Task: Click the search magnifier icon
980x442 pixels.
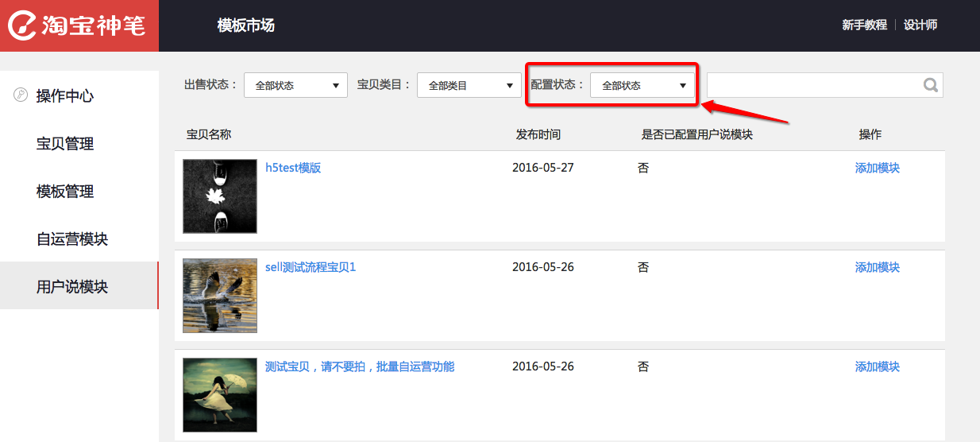Action: pos(931,85)
